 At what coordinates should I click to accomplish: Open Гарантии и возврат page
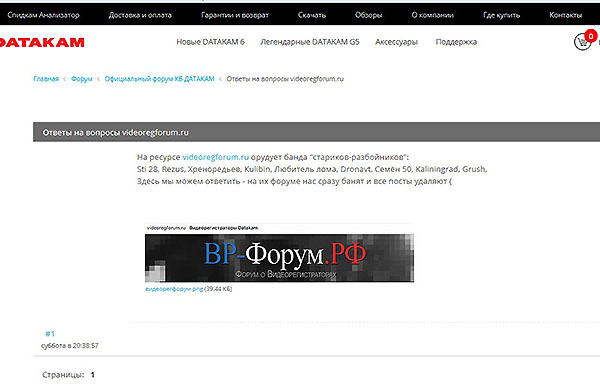[235, 15]
